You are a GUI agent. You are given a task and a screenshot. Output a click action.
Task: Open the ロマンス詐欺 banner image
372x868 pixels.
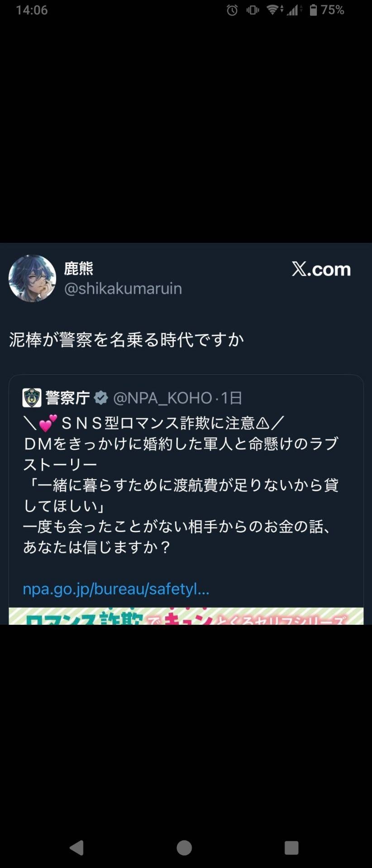(186, 616)
